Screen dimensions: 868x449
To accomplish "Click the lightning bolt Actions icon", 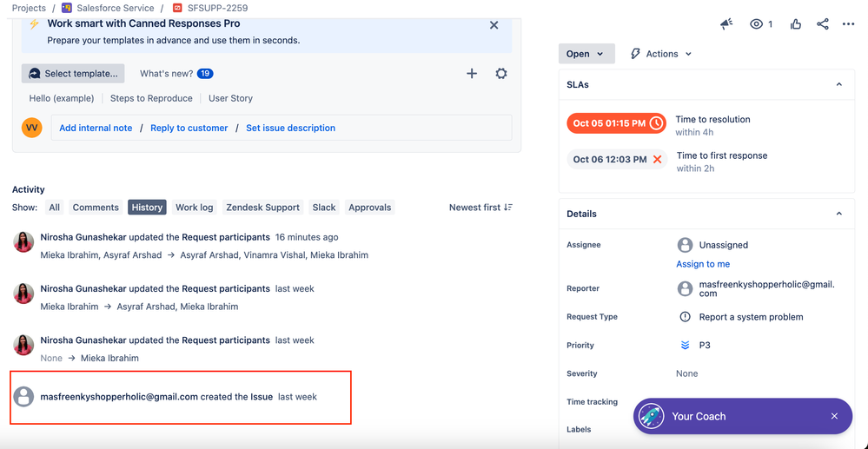I will click(635, 54).
